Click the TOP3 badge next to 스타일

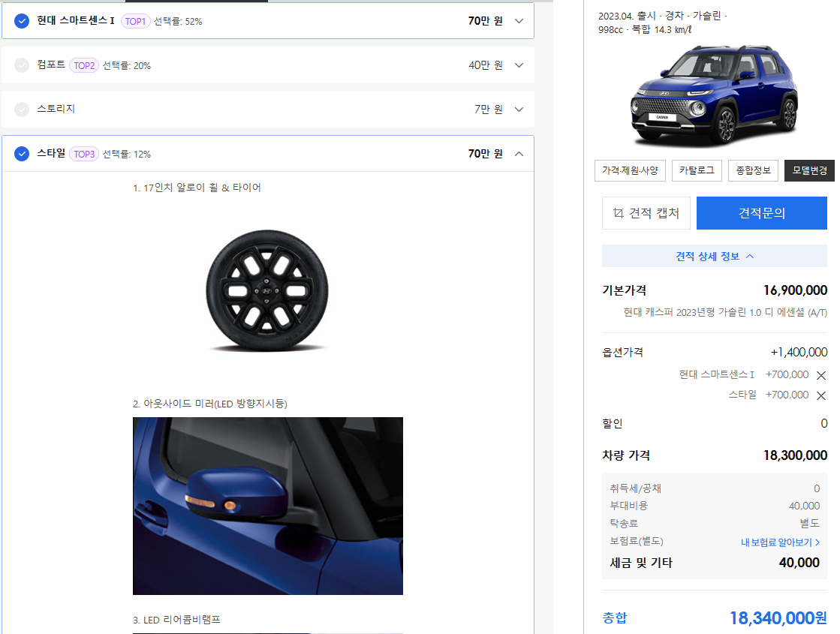pyautogui.click(x=84, y=154)
